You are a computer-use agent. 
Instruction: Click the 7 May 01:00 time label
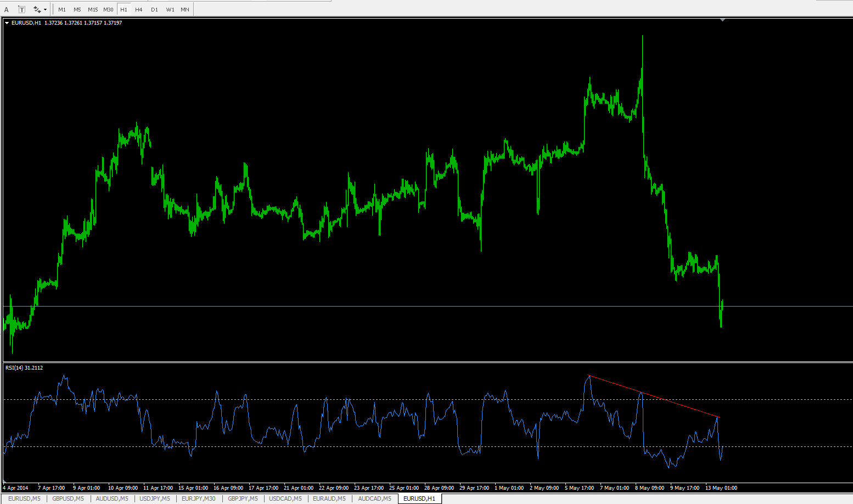click(x=614, y=488)
